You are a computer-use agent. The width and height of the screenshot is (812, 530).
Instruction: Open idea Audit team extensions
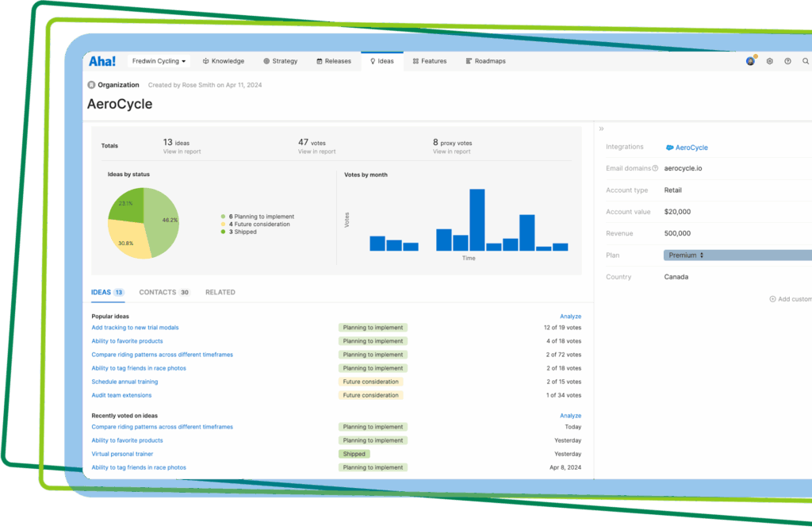121,395
